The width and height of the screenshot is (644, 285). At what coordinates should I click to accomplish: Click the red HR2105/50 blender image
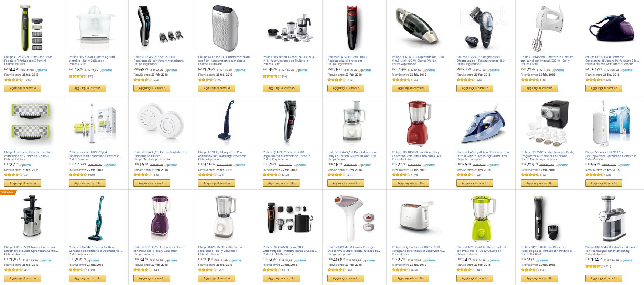coord(419,124)
